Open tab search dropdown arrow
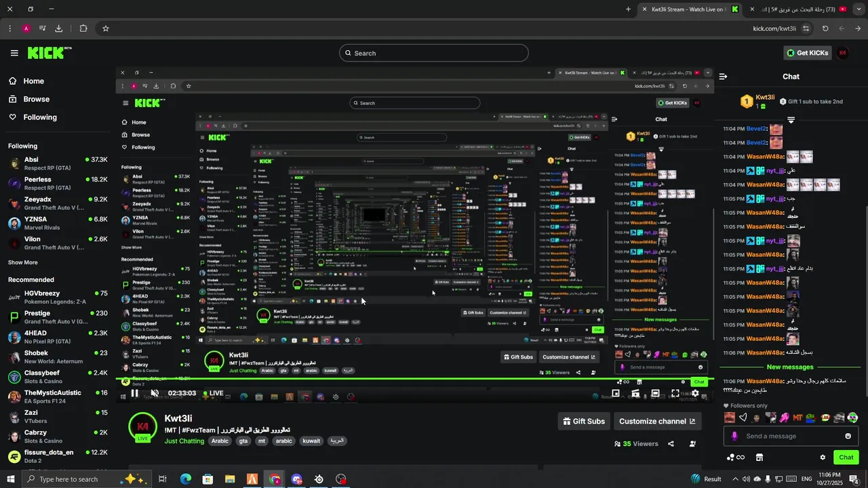Viewport: 868px width, 488px height. click(859, 9)
